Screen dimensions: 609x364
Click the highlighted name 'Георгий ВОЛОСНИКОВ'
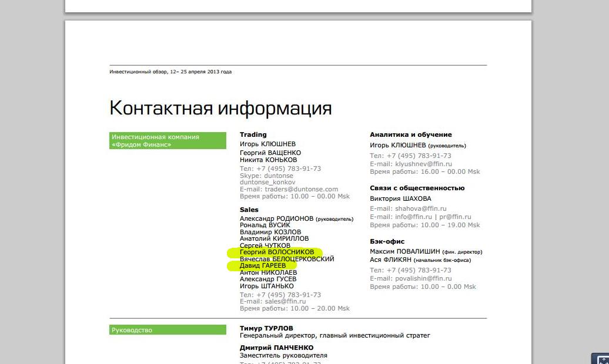(x=277, y=252)
